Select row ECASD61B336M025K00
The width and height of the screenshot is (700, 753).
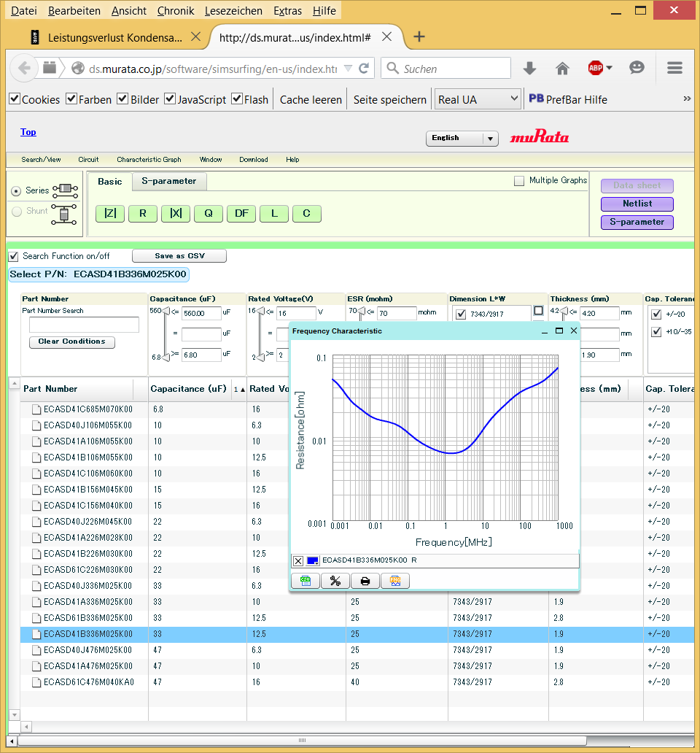tap(357, 618)
